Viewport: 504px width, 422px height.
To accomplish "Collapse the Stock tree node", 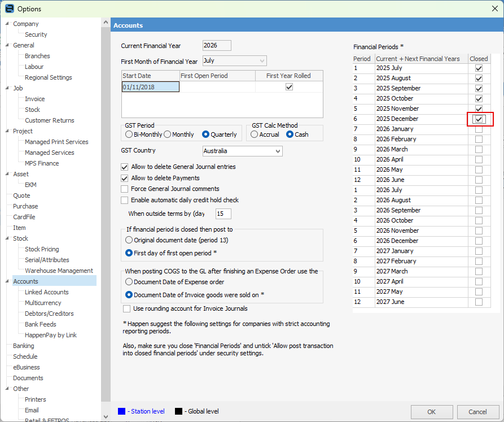I will (7, 238).
